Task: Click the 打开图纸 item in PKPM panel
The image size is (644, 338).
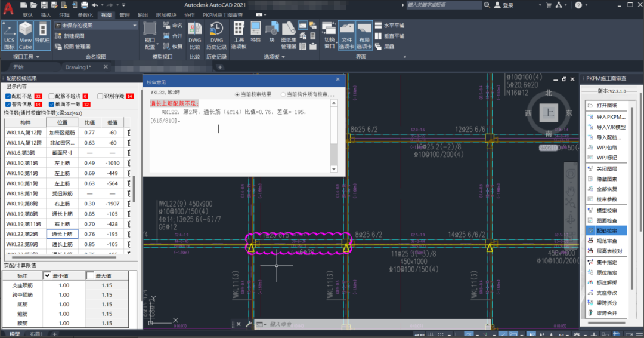Action: coord(606,106)
